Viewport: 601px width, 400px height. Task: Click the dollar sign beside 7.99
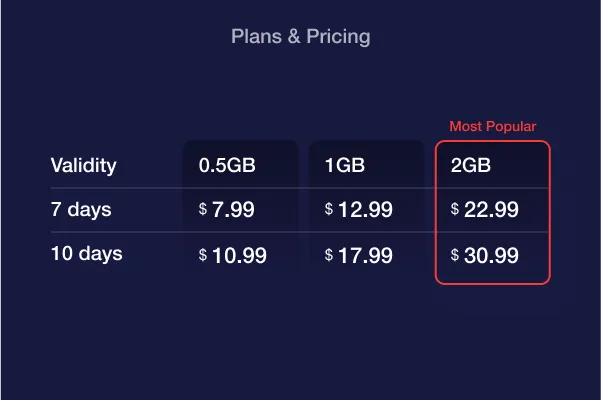203,209
